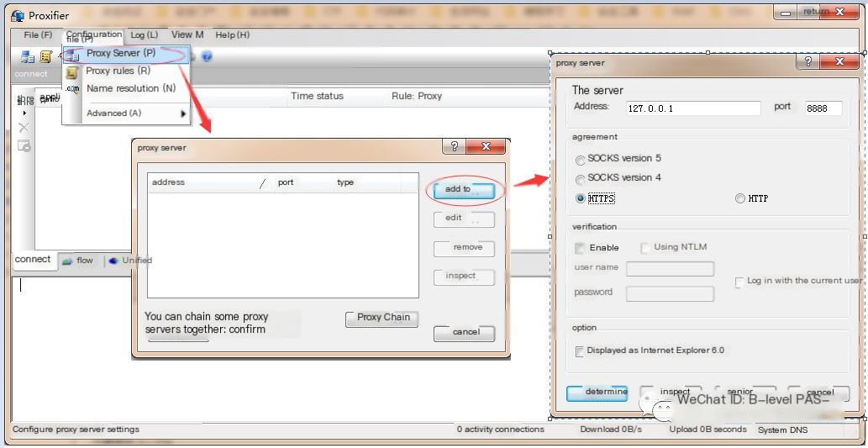Click the senior button

point(745,393)
